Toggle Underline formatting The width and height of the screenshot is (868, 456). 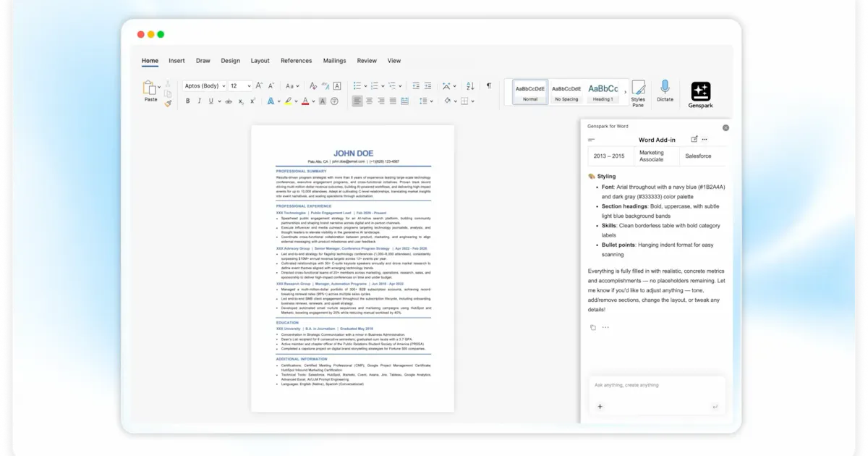tap(210, 101)
